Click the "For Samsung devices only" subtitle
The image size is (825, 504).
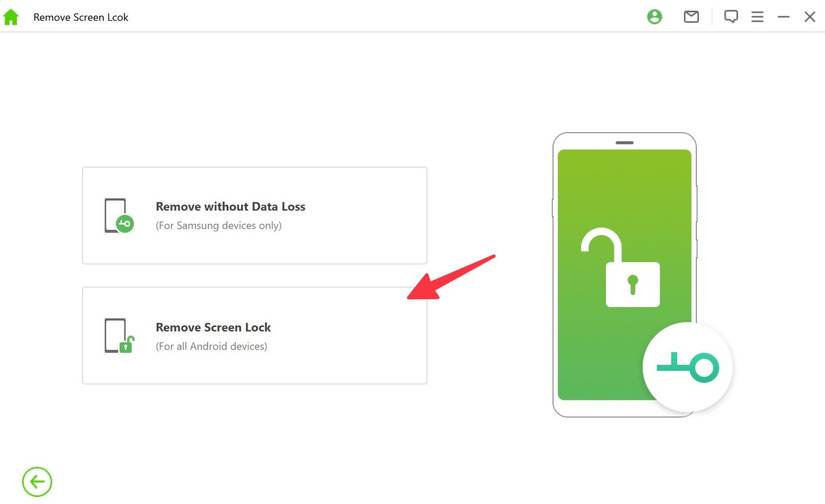point(218,226)
